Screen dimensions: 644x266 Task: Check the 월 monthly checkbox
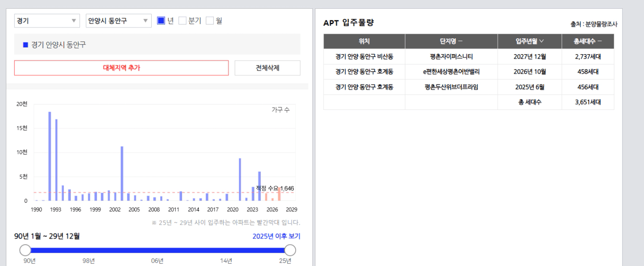pos(210,20)
